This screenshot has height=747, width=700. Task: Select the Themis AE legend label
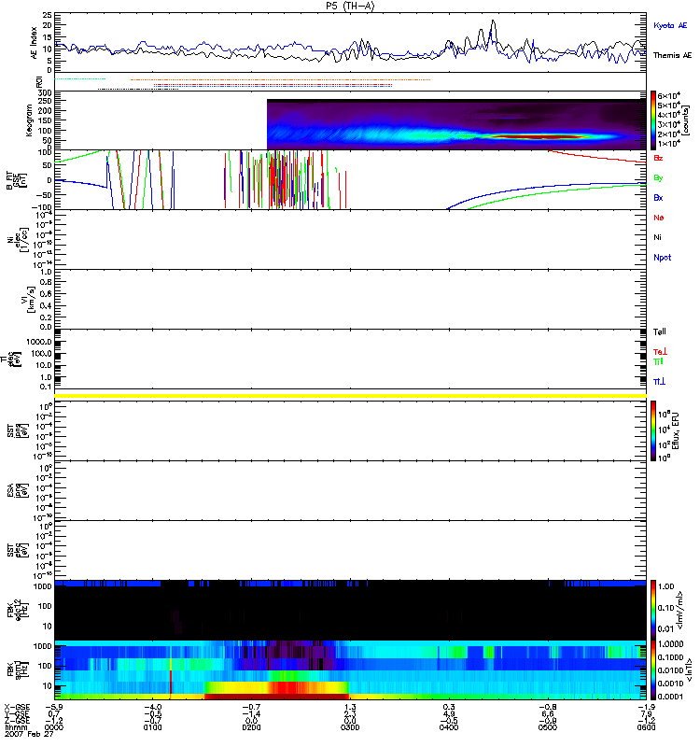(x=672, y=56)
